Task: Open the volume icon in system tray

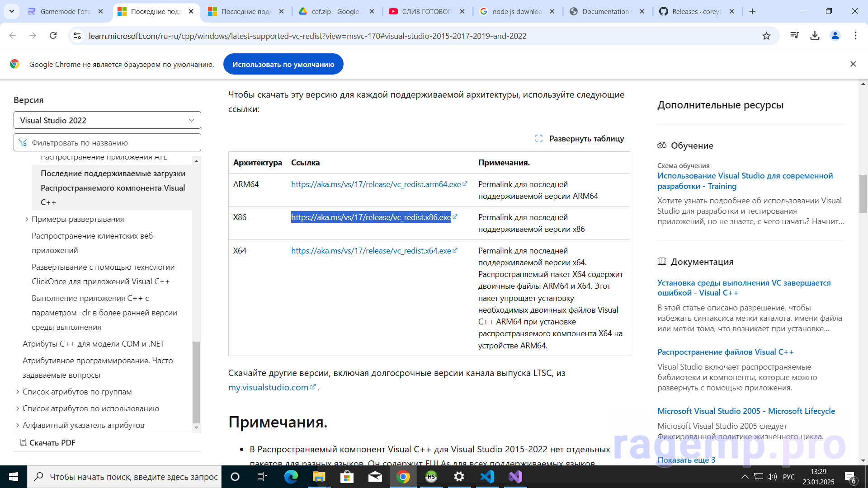Action: tap(772, 477)
